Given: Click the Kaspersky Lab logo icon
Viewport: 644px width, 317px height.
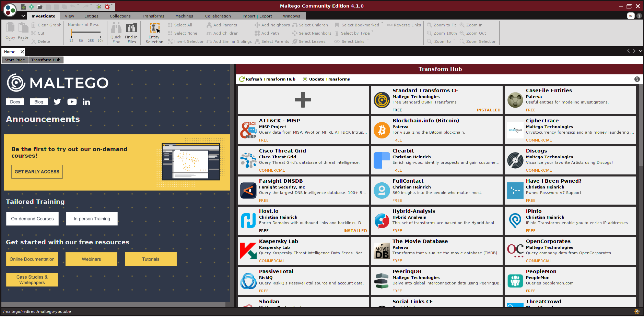Looking at the screenshot, I should tap(248, 251).
